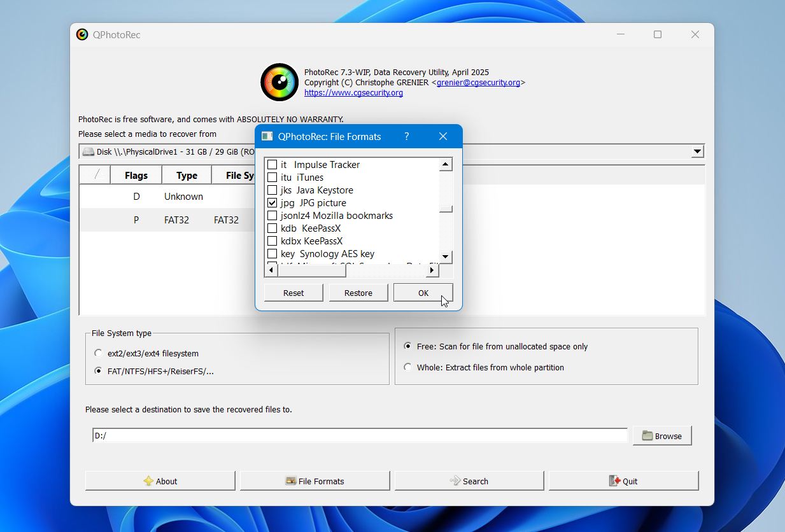The height and width of the screenshot is (532, 785).
Task: Click the horizontal scrollbar thumb in format list
Action: [x=311, y=270]
